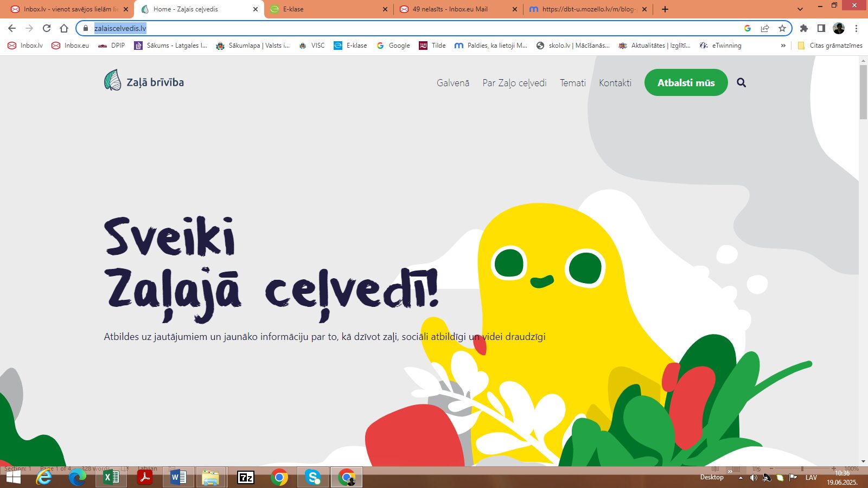Image resolution: width=868 pixels, height=488 pixels.
Task: Click the green Atbalsti mūs button
Action: point(686,82)
